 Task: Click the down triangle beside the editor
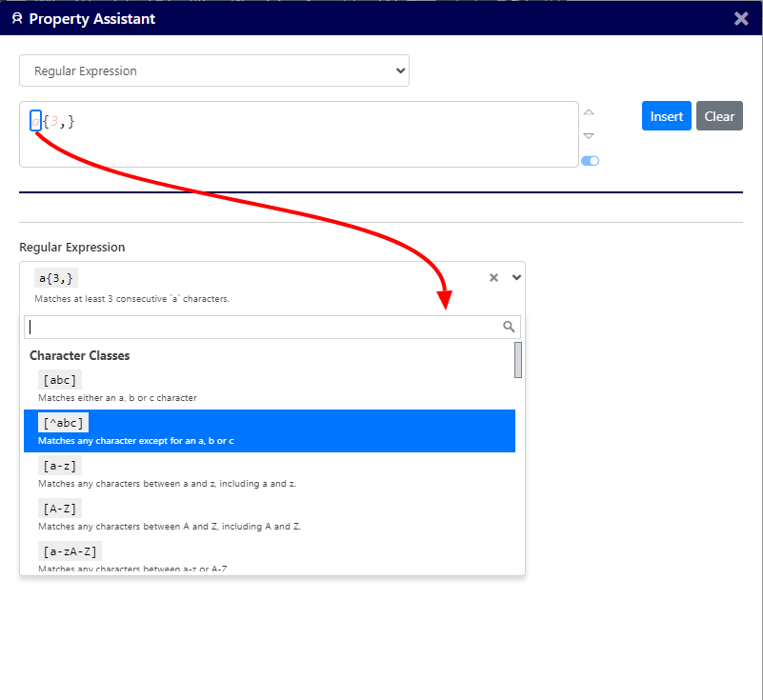(x=589, y=136)
